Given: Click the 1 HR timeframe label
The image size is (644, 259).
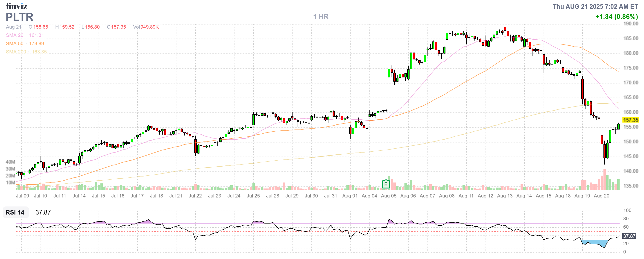Looking at the screenshot, I should (321, 17).
